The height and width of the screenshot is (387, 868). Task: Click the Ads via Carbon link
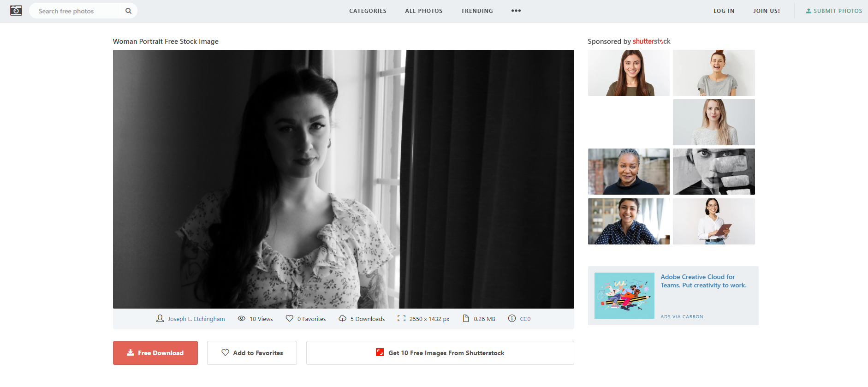coord(682,317)
